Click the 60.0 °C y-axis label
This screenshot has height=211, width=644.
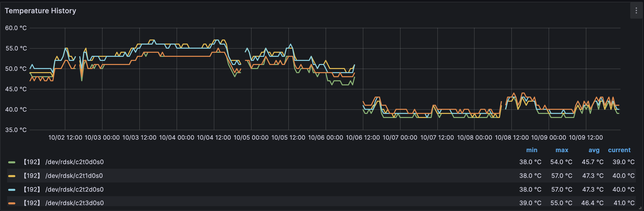pyautogui.click(x=16, y=28)
